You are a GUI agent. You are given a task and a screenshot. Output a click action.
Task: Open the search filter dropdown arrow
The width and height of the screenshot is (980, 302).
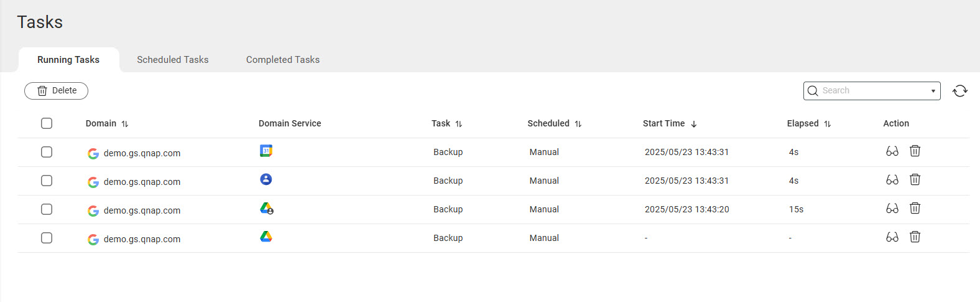point(933,91)
